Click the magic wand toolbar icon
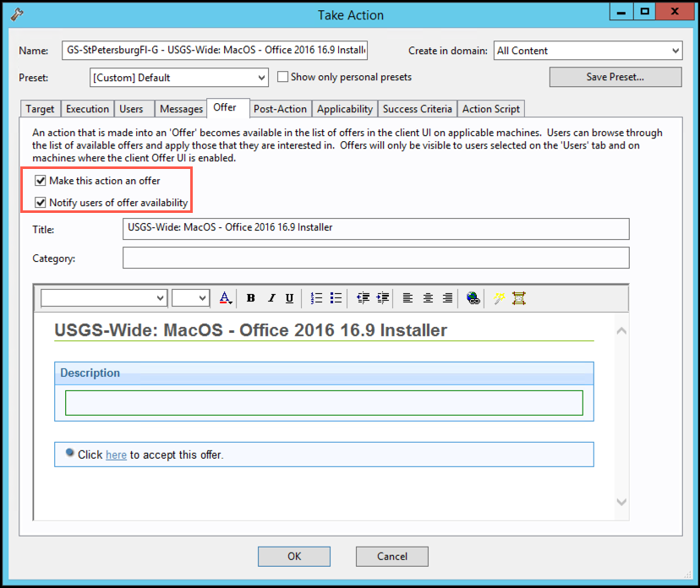 point(499,298)
